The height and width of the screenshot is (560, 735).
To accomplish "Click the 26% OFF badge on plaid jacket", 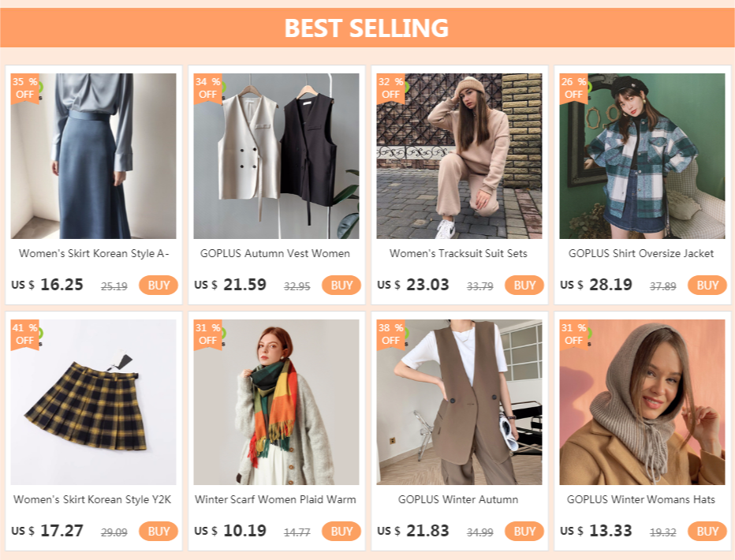I will click(x=573, y=88).
